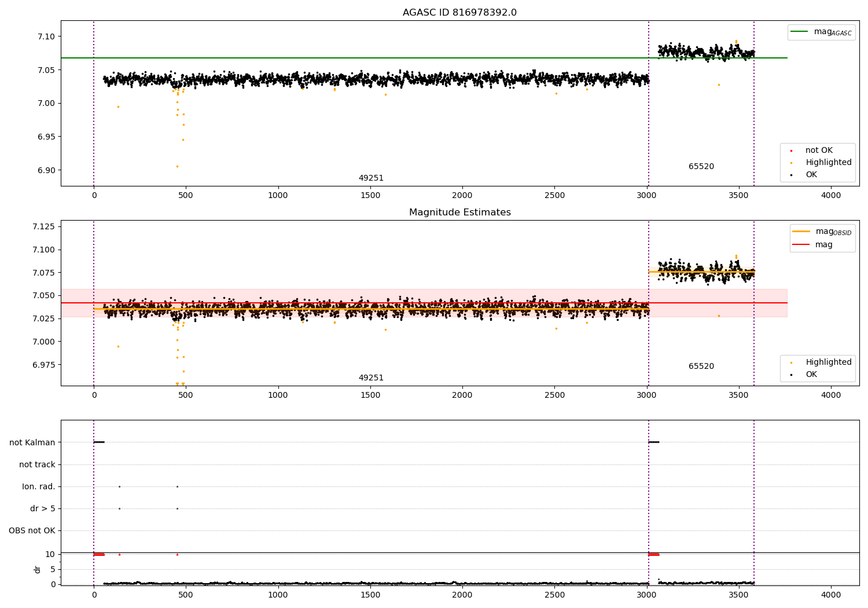868x608 pixels.
Task: Click the '10' tick on the dr axis
Action: (x=50, y=554)
